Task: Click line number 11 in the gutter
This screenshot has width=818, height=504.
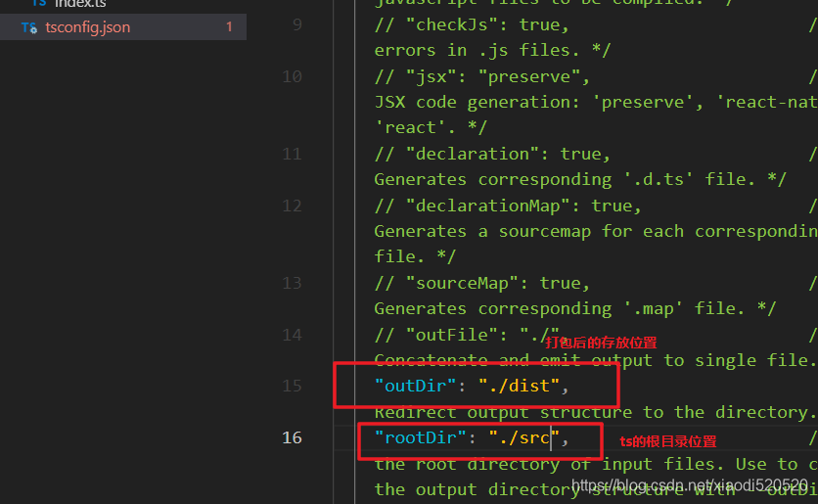Action: (293, 154)
